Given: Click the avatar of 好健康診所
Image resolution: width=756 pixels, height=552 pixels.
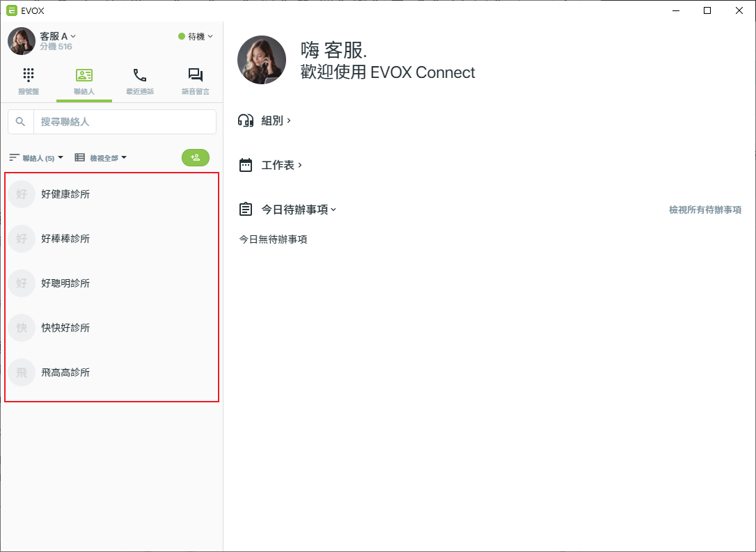Looking at the screenshot, I should [x=22, y=194].
